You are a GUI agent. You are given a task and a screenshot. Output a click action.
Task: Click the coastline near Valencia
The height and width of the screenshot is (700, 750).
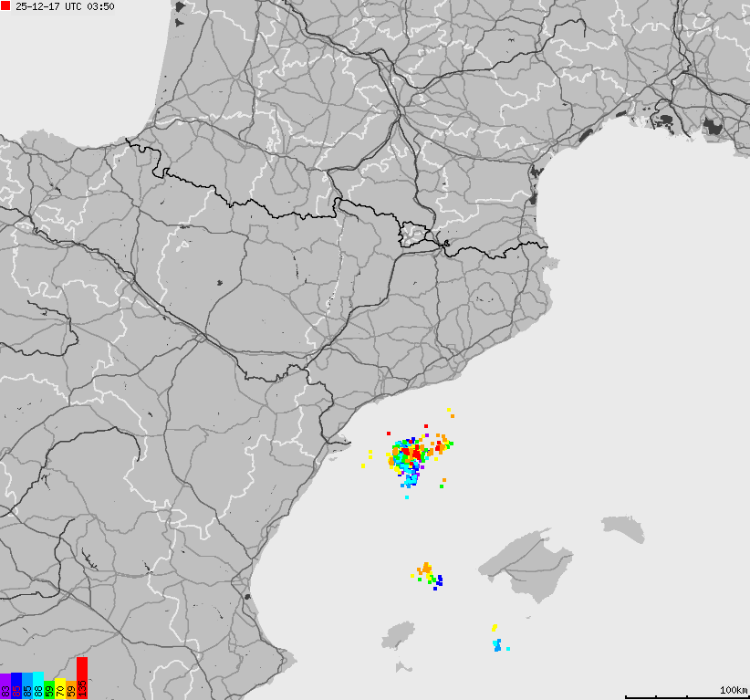tap(251, 598)
